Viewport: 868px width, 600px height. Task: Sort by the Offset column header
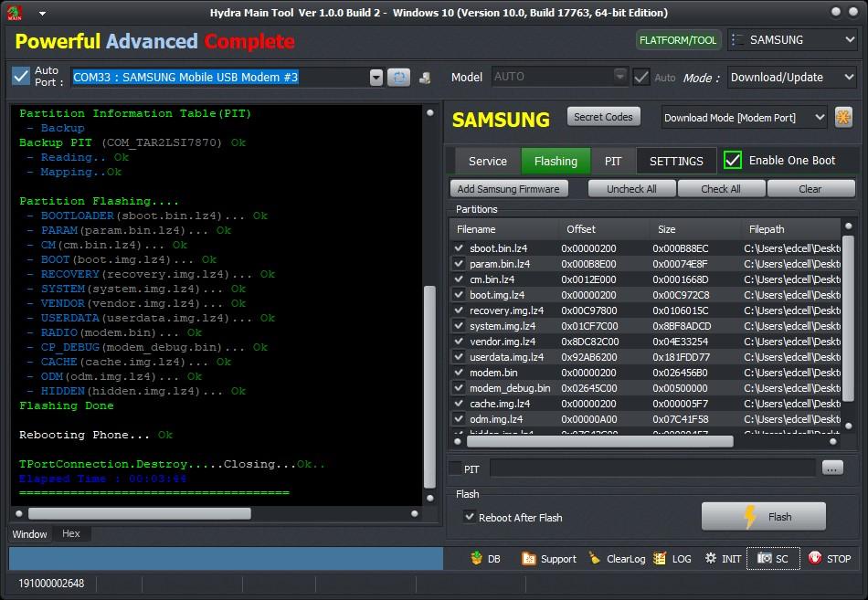(603, 229)
